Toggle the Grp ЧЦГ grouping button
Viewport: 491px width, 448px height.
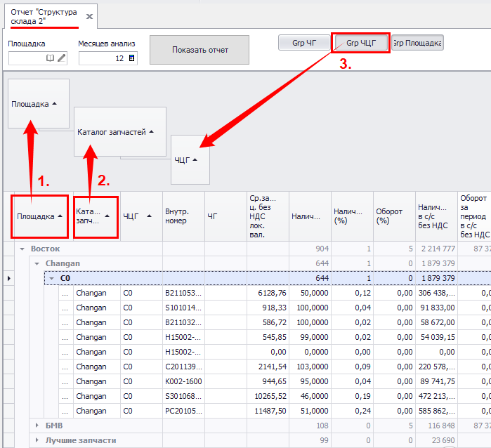pyautogui.click(x=360, y=44)
